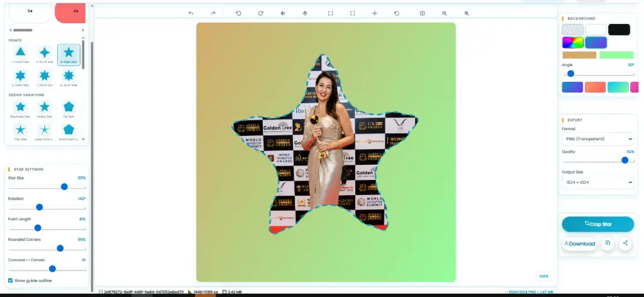Click the redo arrow icon in the toolbar

coord(213,13)
